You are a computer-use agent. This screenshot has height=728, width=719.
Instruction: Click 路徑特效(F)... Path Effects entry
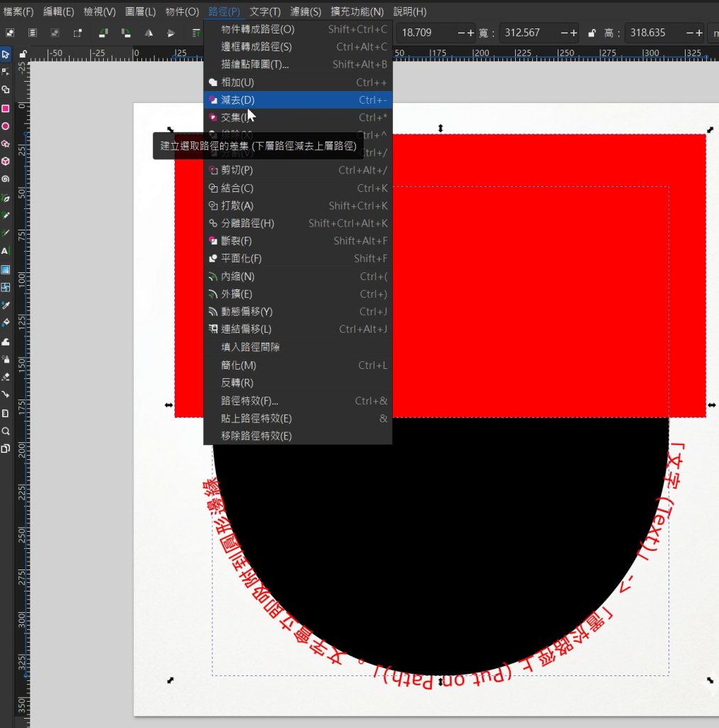tap(249, 401)
